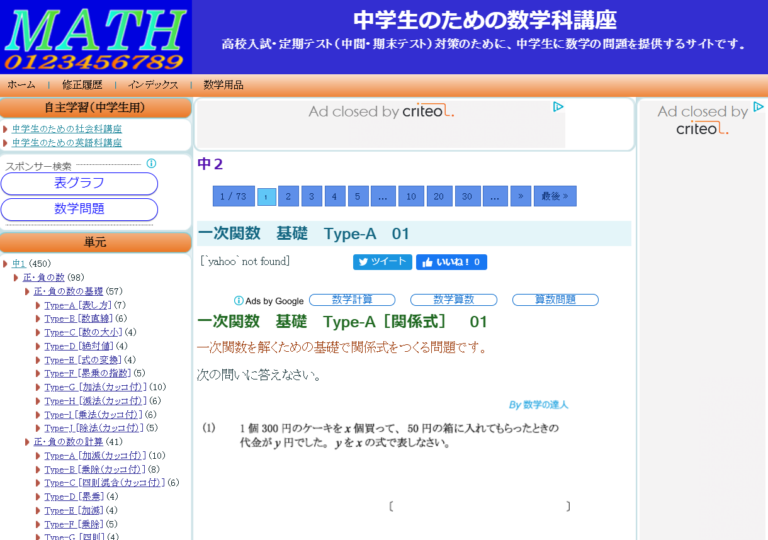Screen dimensions: 768x540
Task: Click the arrow marker beside 中1 (450)
Action: tap(5, 264)
